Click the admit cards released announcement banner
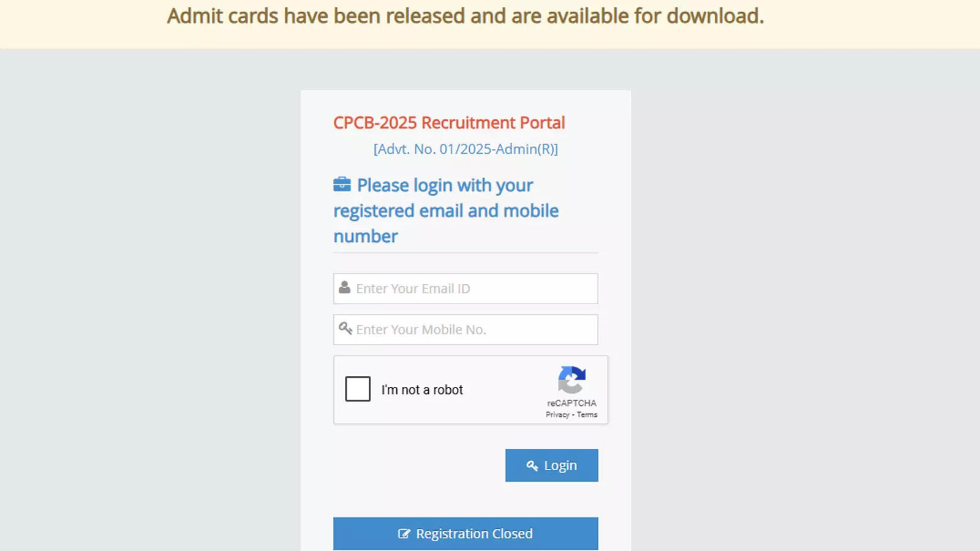Viewport: 980px width, 551px height. (466, 16)
